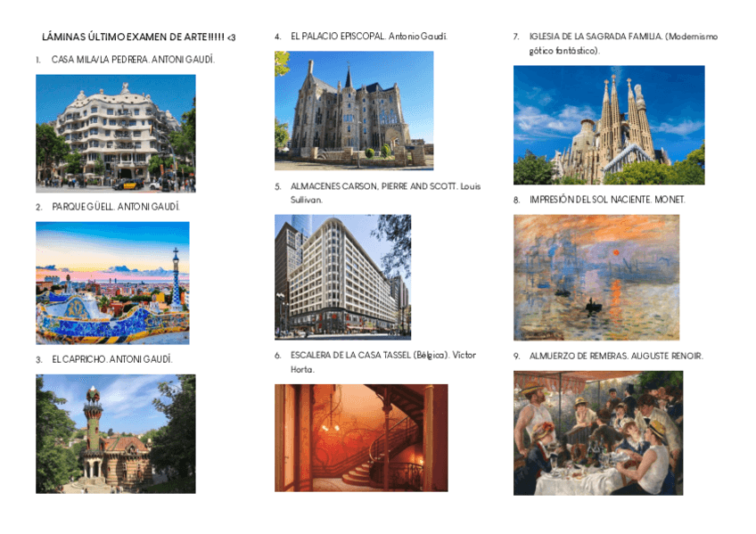This screenshot has height=534, width=756.
Task: Click the caption EL PALACIO EPISCOPAL. Antonio Gaudí
Action: pos(369,37)
